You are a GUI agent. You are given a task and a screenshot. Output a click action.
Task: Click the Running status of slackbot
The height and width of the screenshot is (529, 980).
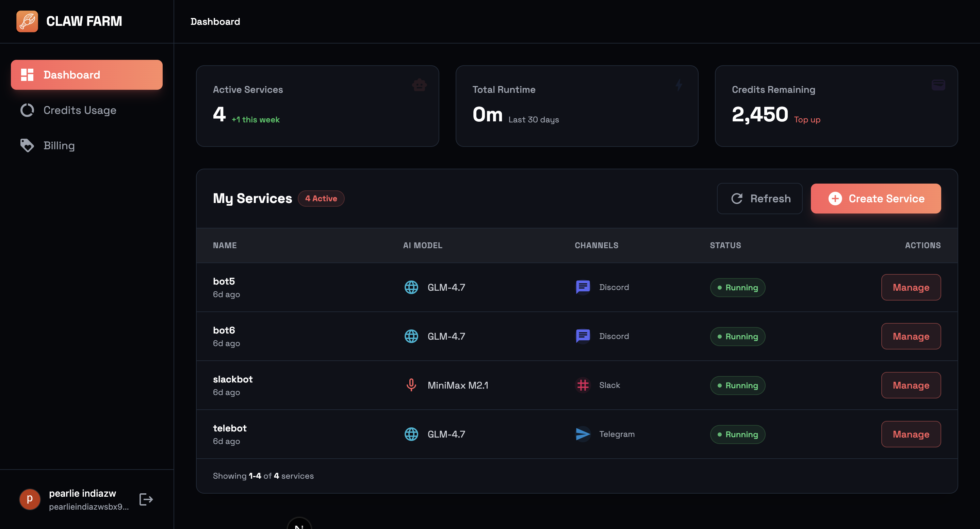(738, 385)
